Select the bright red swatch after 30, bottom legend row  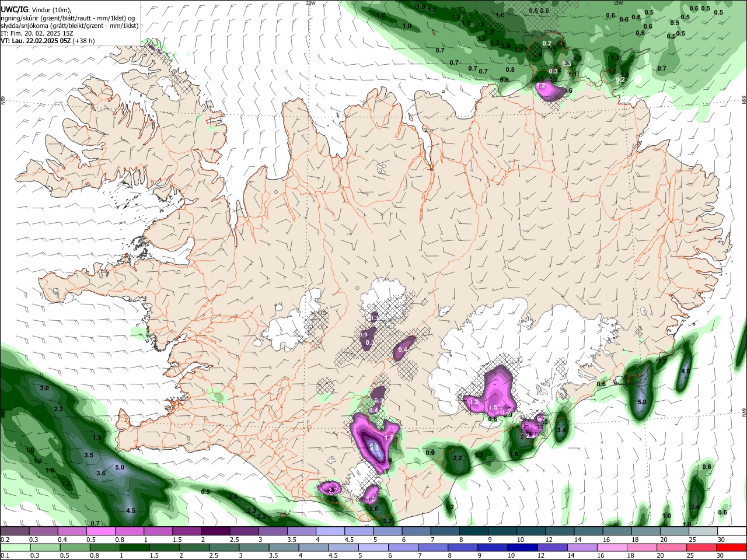pyautogui.click(x=732, y=548)
